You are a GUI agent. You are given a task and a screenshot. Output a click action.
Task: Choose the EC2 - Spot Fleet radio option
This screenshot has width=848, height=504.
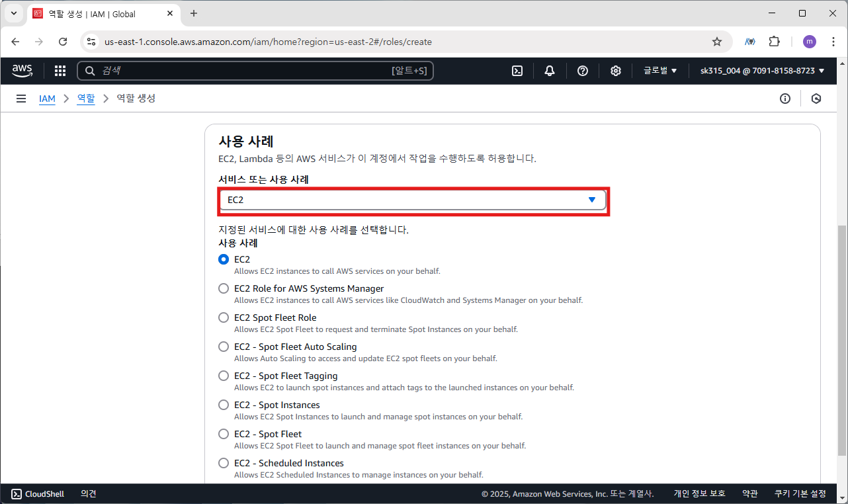tap(224, 434)
